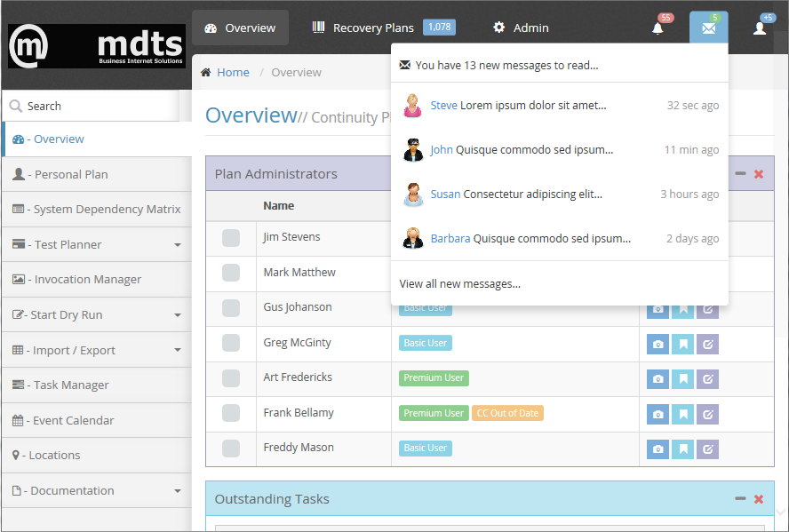Screen dimensions: 789x532
Task: Click Steve's avatar in messages
Action: (412, 105)
